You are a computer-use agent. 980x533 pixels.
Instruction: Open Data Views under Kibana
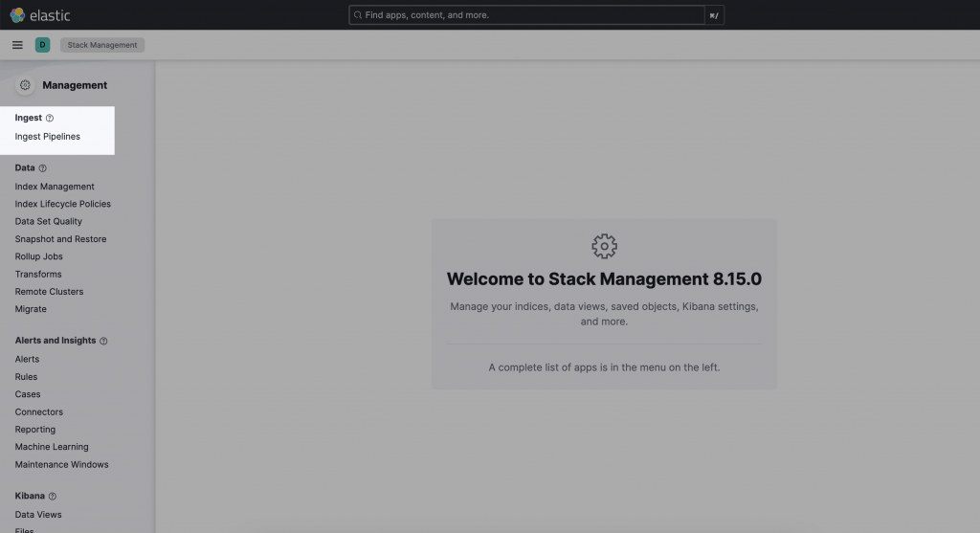pyautogui.click(x=38, y=514)
